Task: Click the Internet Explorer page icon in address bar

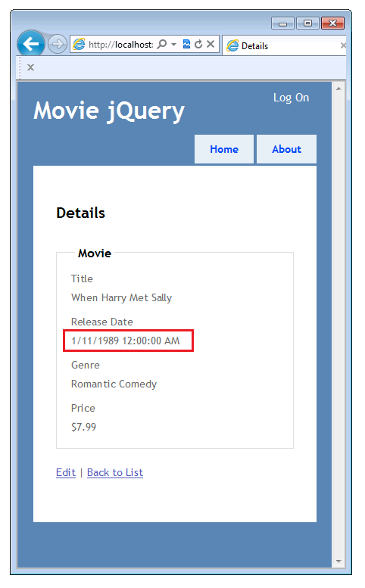Action: pyautogui.click(x=79, y=44)
